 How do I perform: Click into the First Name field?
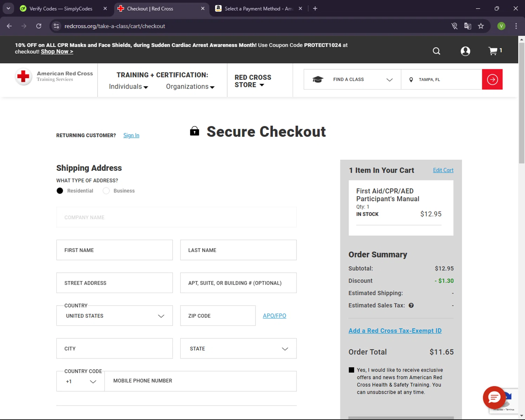point(114,250)
